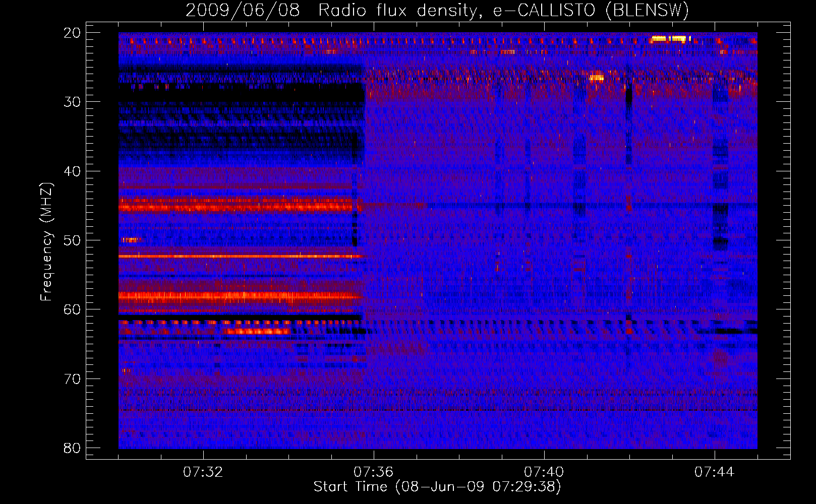Click the orange emission segment near 63 MHz
The image size is (816, 504).
tap(258, 331)
